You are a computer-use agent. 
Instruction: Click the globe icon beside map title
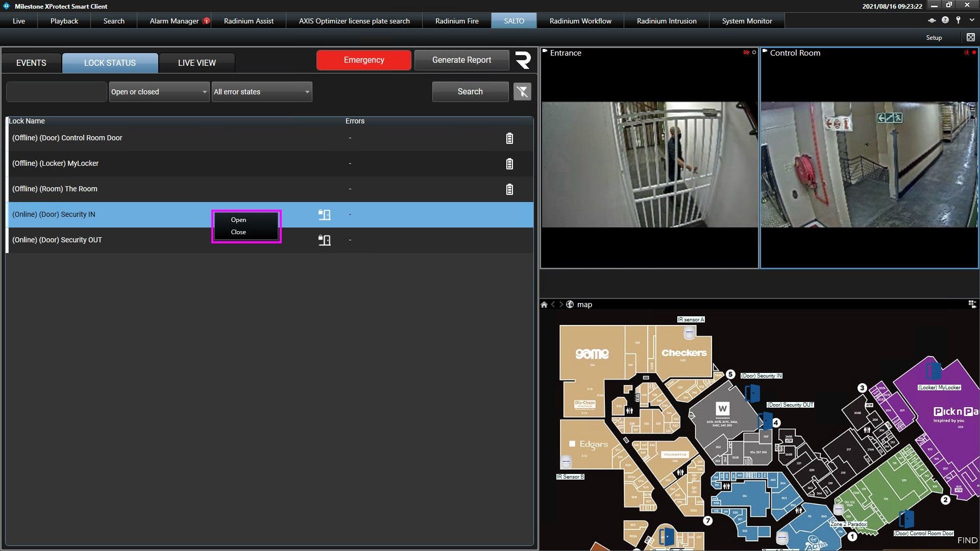(x=570, y=305)
